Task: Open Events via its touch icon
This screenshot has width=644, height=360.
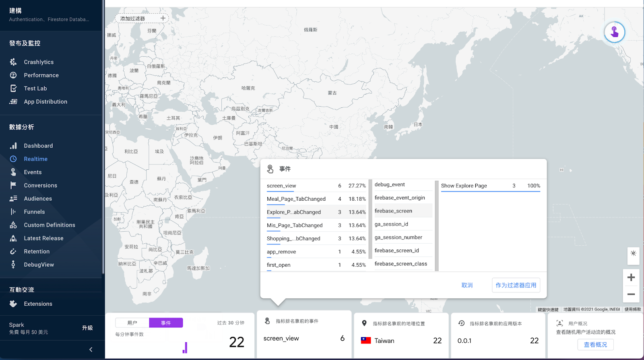Action: (13, 172)
